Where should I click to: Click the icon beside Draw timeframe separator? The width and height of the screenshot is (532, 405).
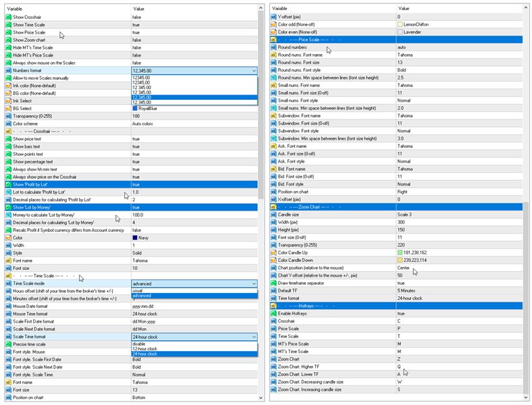click(273, 283)
